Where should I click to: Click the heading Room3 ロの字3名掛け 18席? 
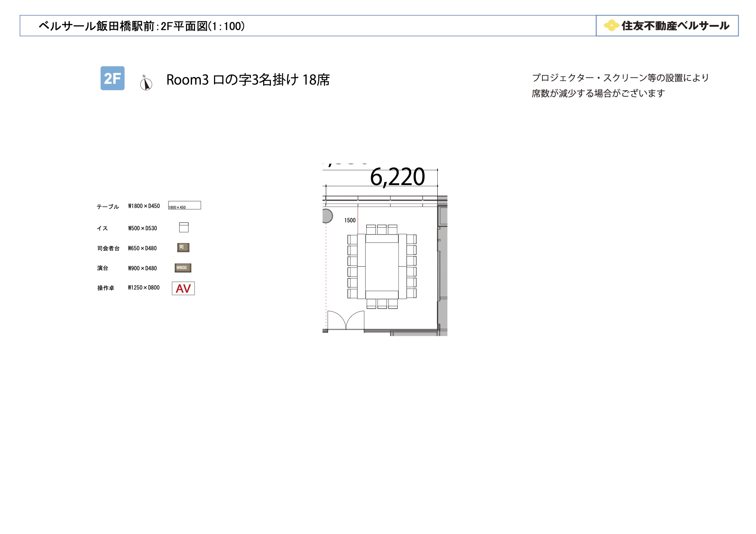pyautogui.click(x=248, y=80)
